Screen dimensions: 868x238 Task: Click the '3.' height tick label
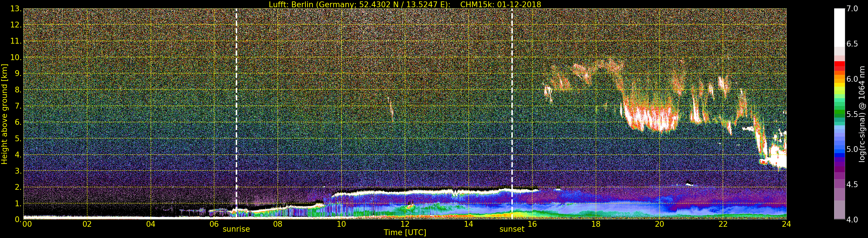pyautogui.click(x=18, y=171)
